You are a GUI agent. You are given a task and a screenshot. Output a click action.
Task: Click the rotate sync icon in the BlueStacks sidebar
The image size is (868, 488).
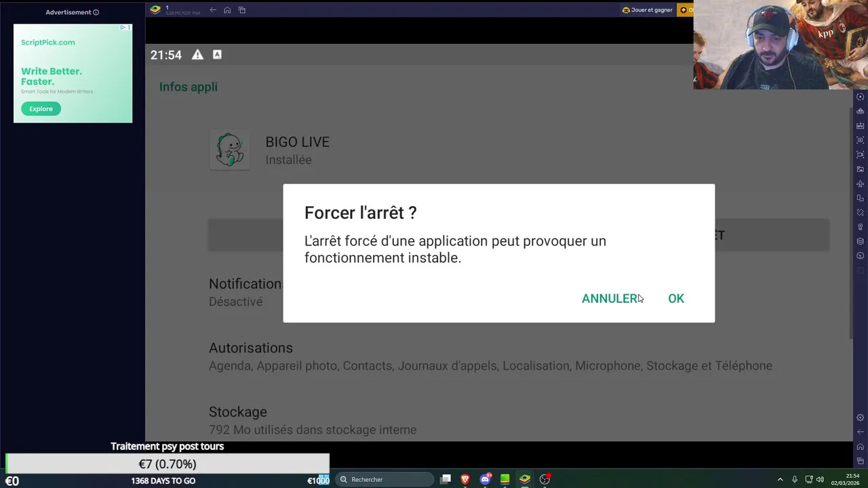[x=860, y=96]
